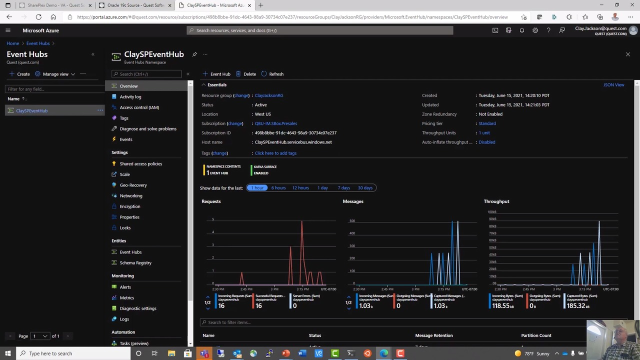Open Cloud Shell icon in Azure header

pyautogui.click(x=495, y=30)
